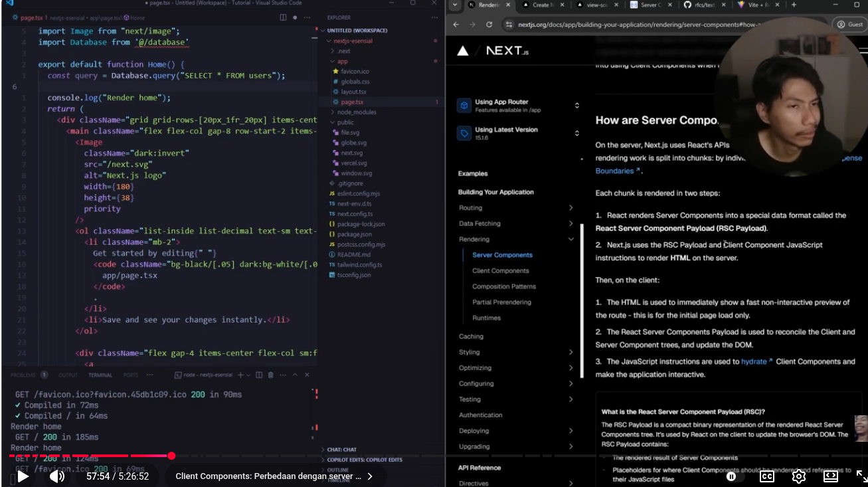Expand the Styling section chevron
Screen dimensions: 868x487
coord(570,352)
